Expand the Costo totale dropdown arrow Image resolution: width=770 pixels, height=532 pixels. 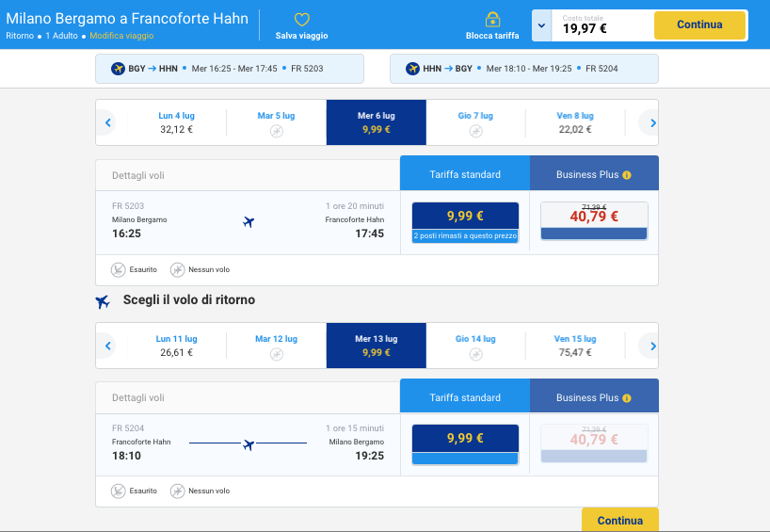[541, 26]
